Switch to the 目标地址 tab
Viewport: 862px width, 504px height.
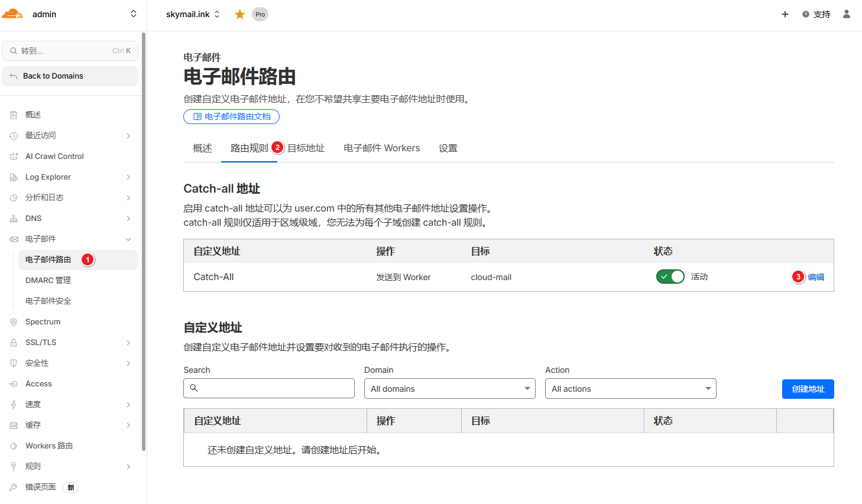coord(306,148)
